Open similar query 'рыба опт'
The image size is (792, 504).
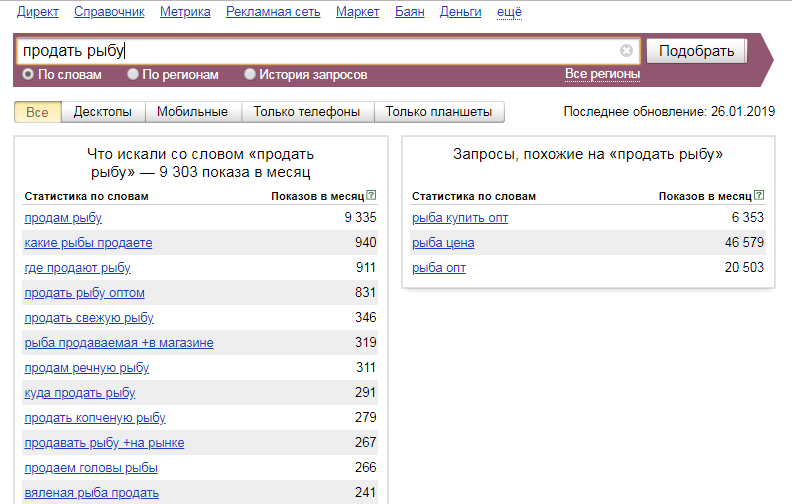coord(438,268)
